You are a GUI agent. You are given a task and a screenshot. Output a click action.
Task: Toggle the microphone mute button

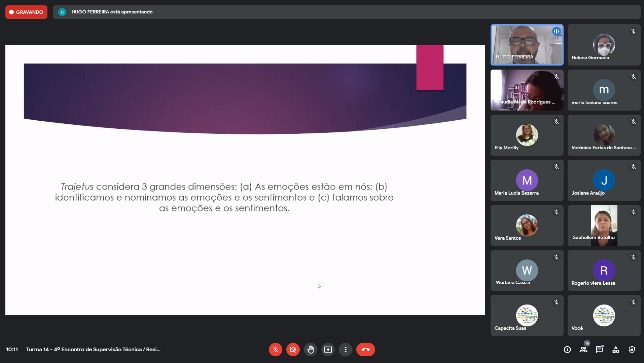click(x=275, y=350)
